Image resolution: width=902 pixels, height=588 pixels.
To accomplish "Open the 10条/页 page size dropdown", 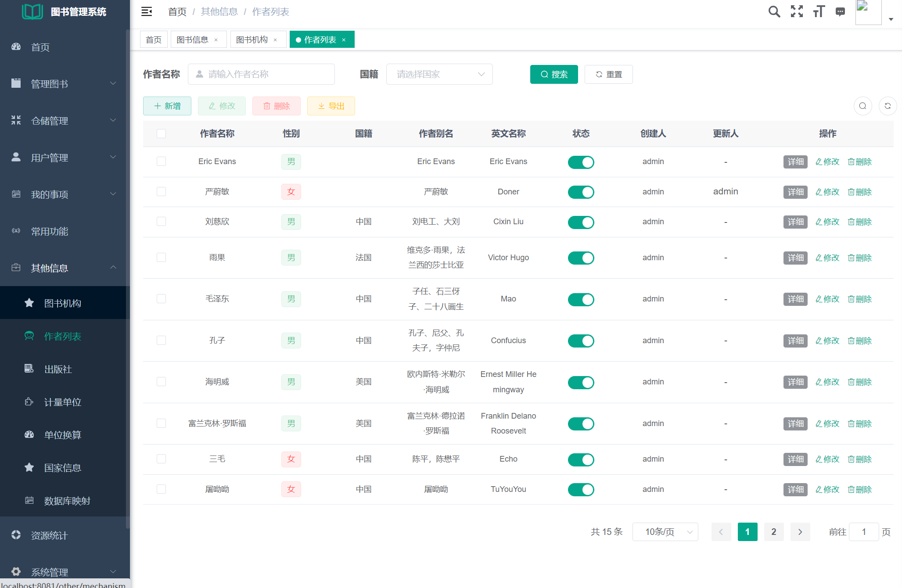I will [665, 532].
